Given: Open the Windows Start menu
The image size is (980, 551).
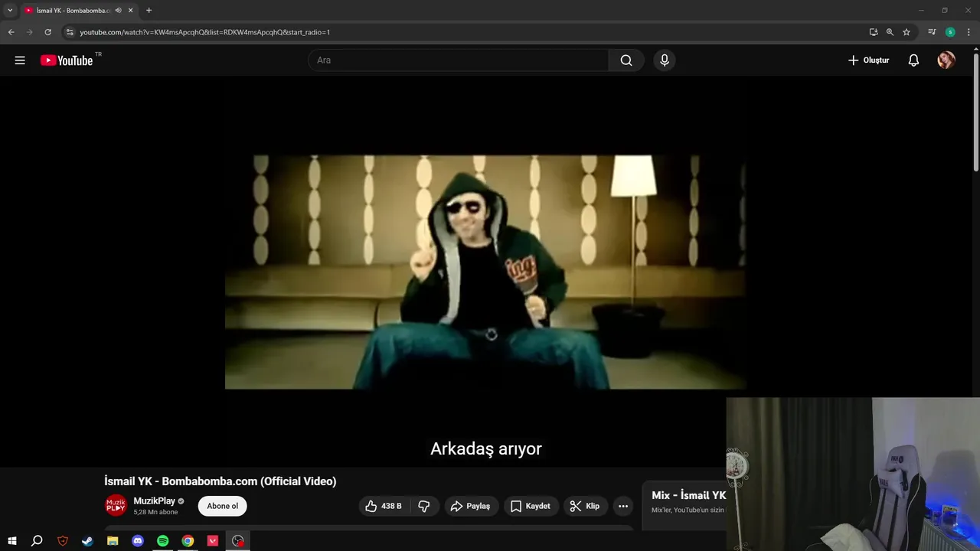Looking at the screenshot, I should click(11, 541).
